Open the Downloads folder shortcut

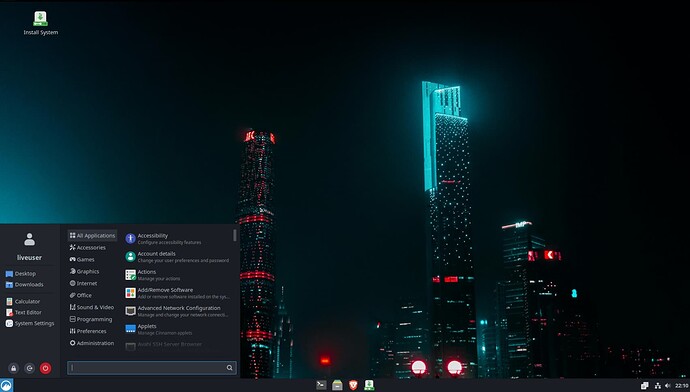[x=24, y=285]
